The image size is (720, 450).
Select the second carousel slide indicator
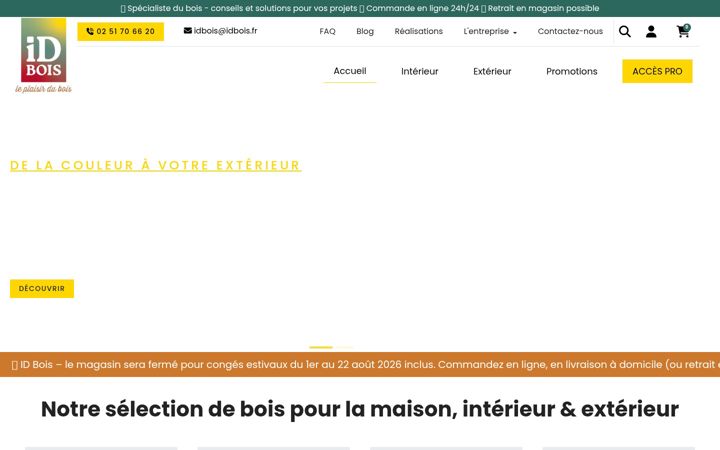pyautogui.click(x=344, y=348)
